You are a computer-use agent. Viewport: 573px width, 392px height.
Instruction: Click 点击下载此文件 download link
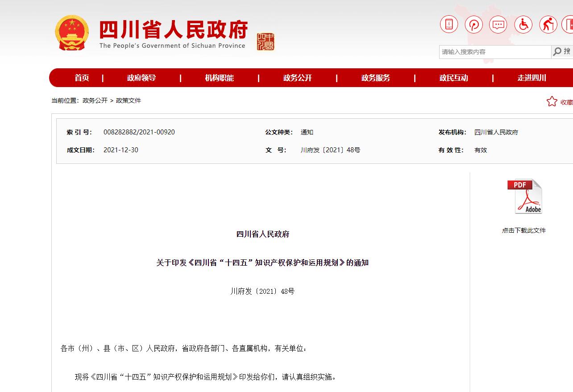pyautogui.click(x=524, y=231)
